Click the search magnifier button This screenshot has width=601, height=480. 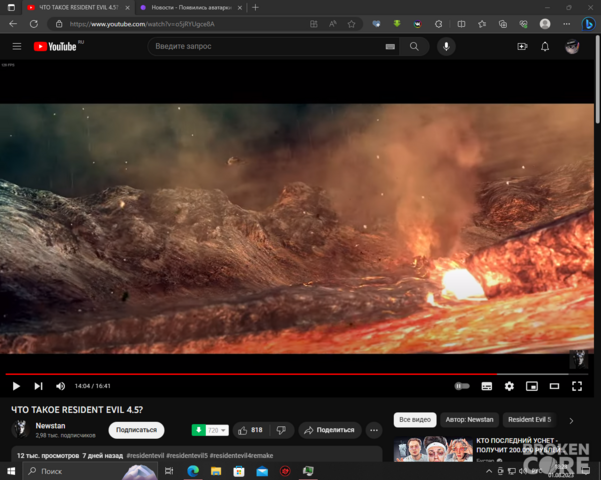[414, 46]
